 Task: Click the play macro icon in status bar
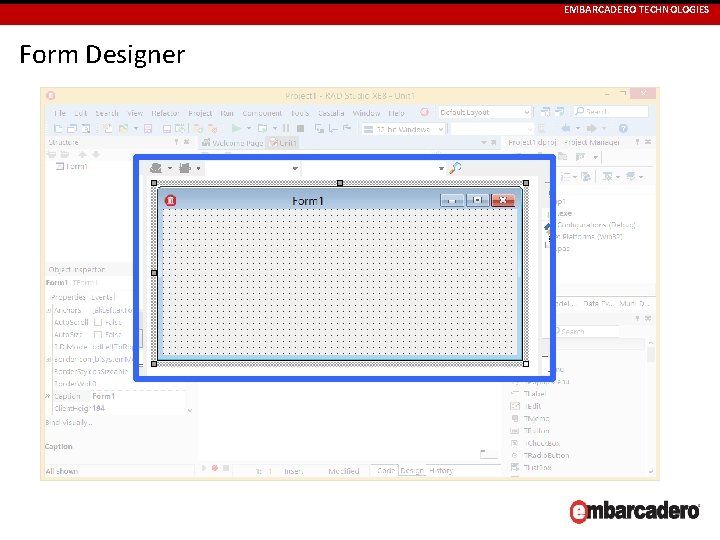204,468
